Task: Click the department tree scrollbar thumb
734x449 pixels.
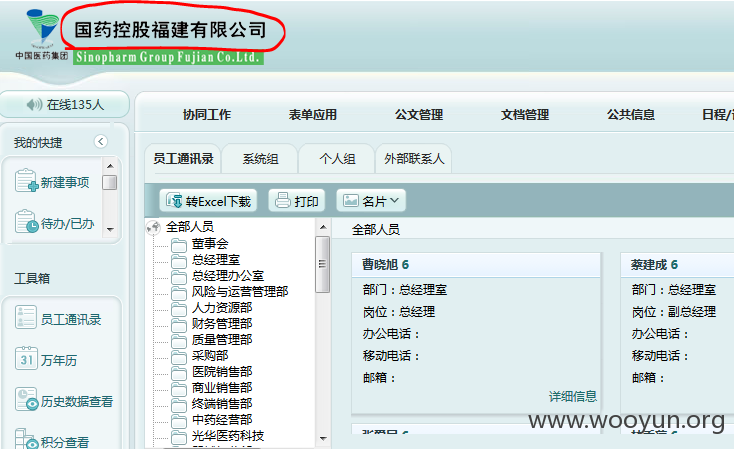Action: pyautogui.click(x=323, y=265)
